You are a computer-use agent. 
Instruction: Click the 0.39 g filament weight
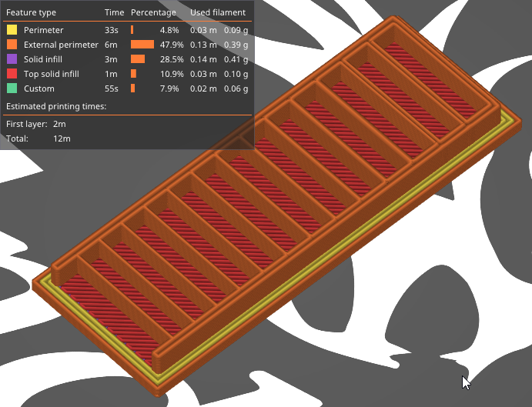(236, 45)
